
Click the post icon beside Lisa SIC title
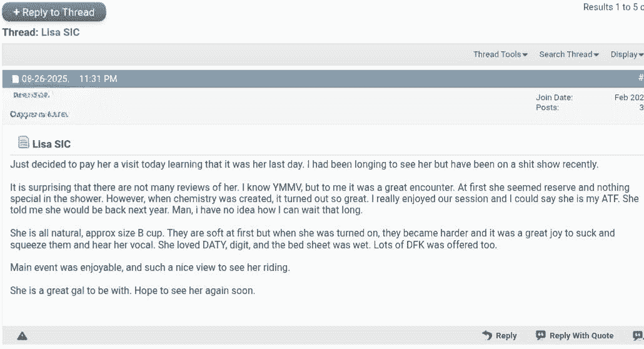click(x=24, y=143)
